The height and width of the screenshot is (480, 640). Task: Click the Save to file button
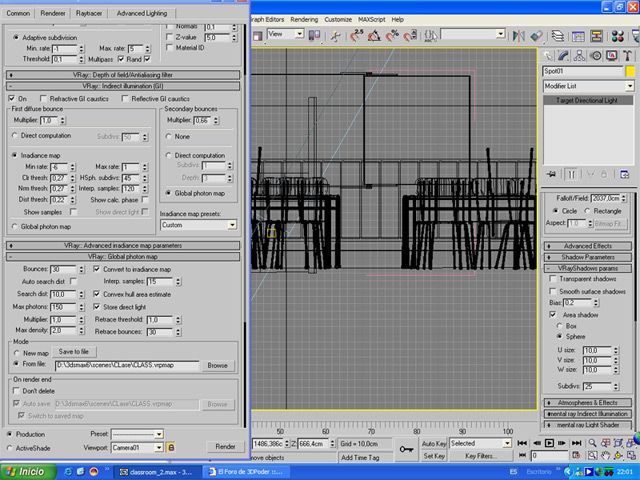[76, 352]
